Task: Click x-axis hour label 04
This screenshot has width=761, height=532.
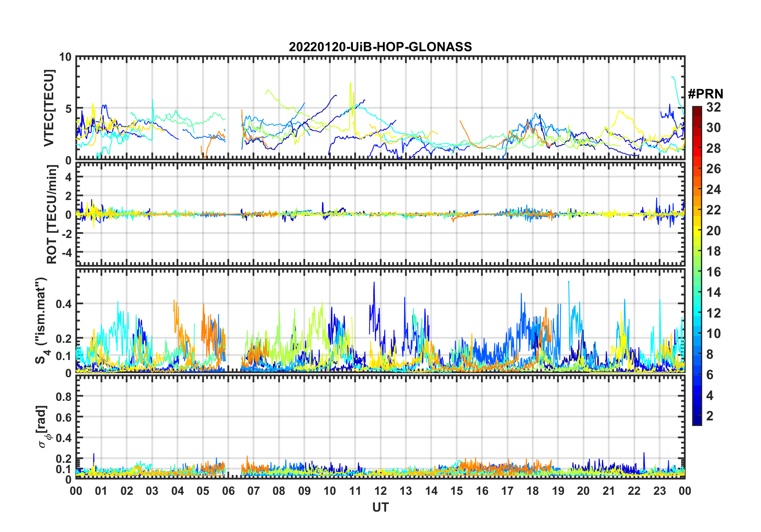Action: (178, 491)
